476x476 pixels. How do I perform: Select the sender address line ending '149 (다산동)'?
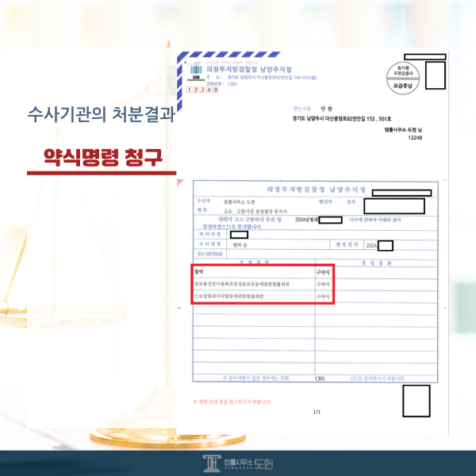(262, 78)
